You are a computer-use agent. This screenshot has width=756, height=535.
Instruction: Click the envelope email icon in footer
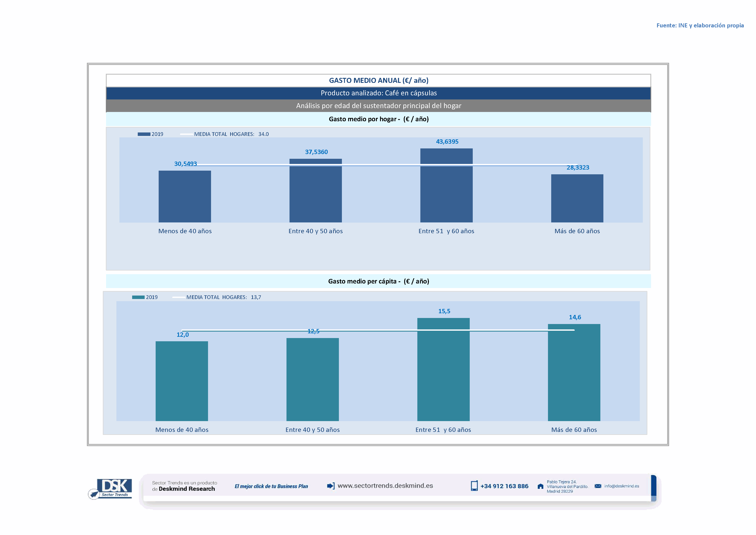click(598, 486)
